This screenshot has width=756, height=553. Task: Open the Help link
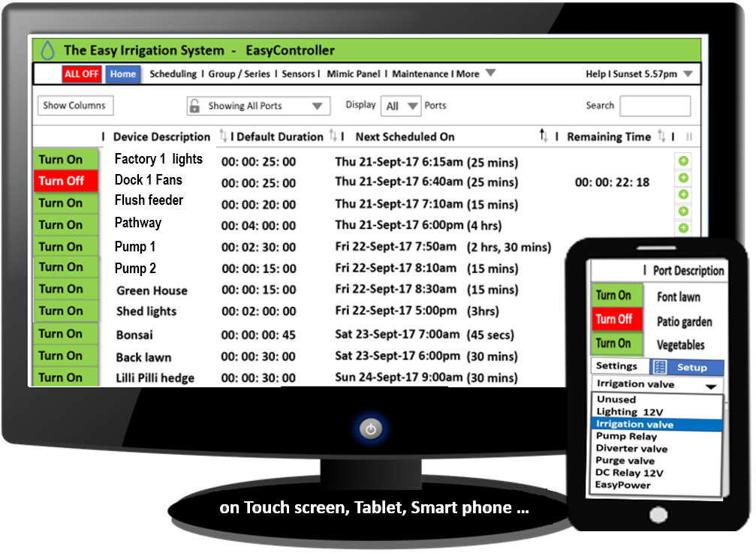[x=596, y=74]
